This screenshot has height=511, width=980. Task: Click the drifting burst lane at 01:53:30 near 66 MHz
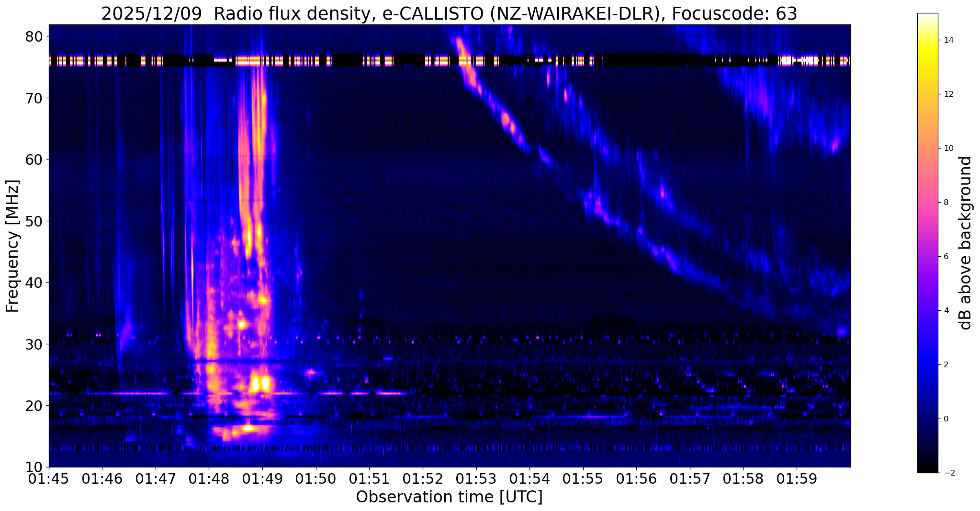tap(506, 118)
